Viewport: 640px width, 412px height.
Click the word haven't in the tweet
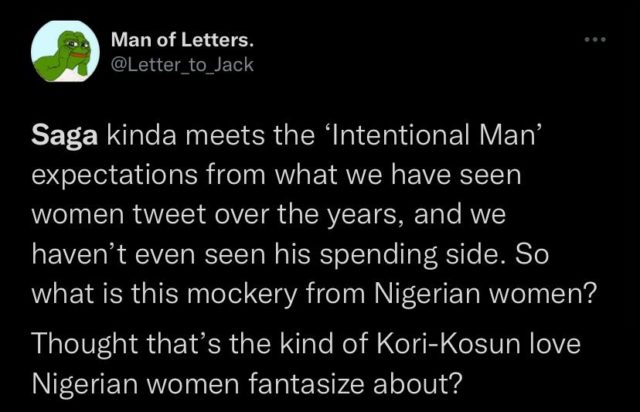(x=80, y=254)
